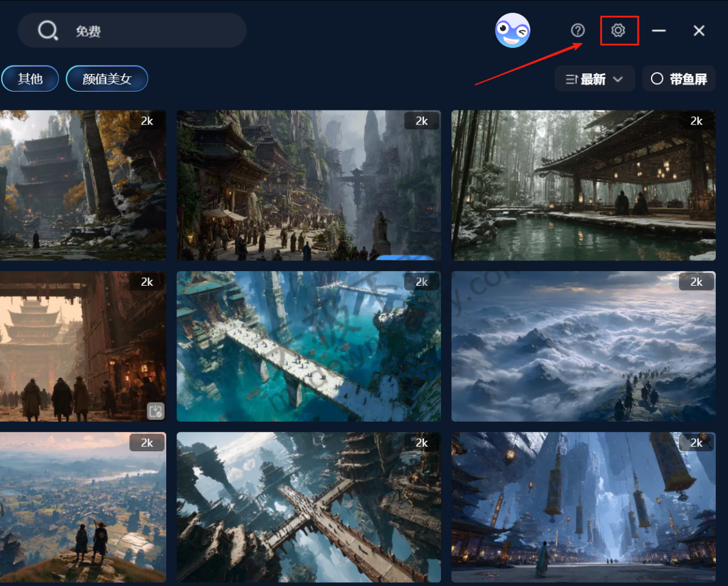Select the 颜值美女 category tag

(x=107, y=78)
